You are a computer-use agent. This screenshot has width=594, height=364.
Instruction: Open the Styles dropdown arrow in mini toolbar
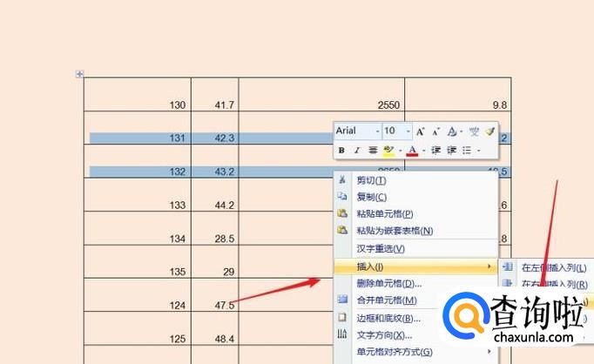461,131
